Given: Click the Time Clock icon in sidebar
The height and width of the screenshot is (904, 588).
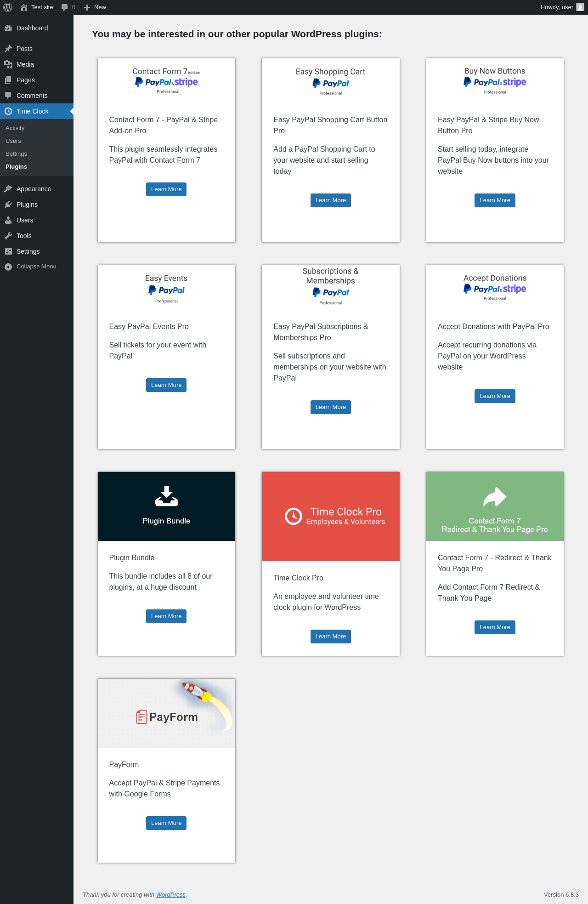Looking at the screenshot, I should pos(8,111).
